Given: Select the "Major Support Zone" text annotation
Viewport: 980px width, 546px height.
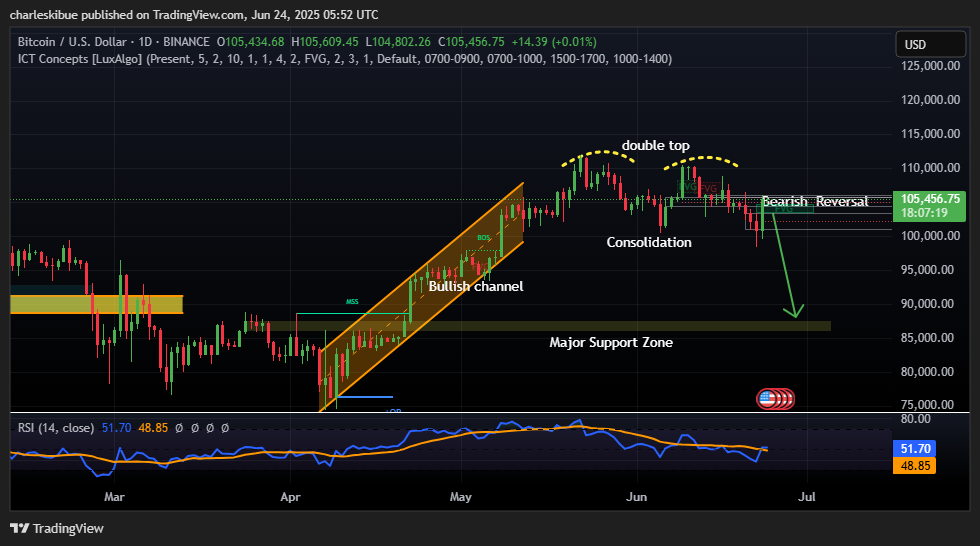Looking at the screenshot, I should [x=611, y=342].
